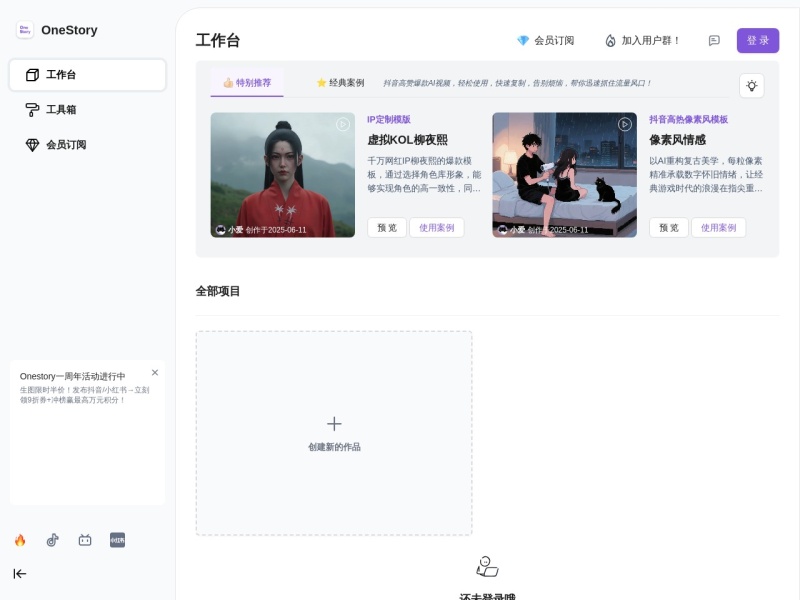The image size is (800, 600).
Task: Click the plus icon to create project
Action: click(334, 423)
